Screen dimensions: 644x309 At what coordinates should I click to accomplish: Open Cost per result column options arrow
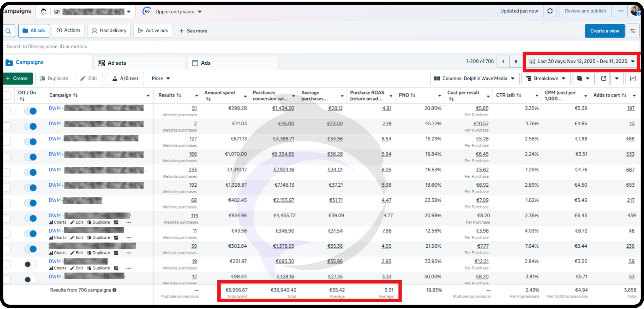click(x=488, y=97)
